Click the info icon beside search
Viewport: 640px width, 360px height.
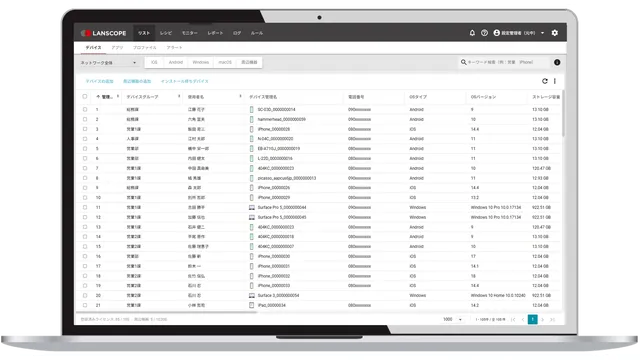point(557,62)
